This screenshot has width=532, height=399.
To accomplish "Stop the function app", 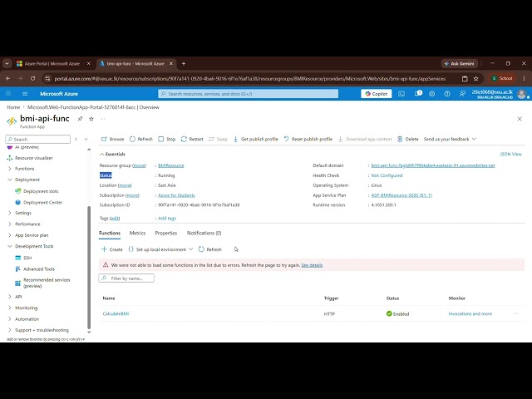I will (x=167, y=139).
